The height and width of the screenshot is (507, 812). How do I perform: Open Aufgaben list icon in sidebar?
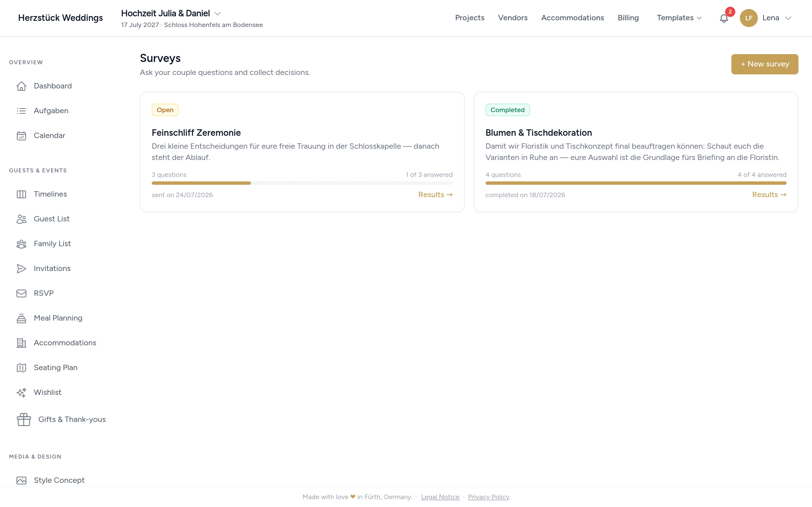coord(21,111)
